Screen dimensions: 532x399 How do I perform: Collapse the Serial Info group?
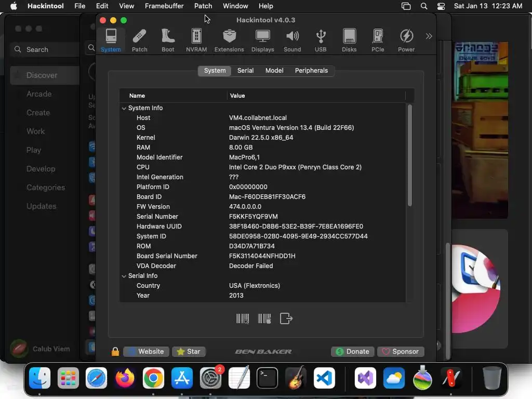tap(124, 276)
